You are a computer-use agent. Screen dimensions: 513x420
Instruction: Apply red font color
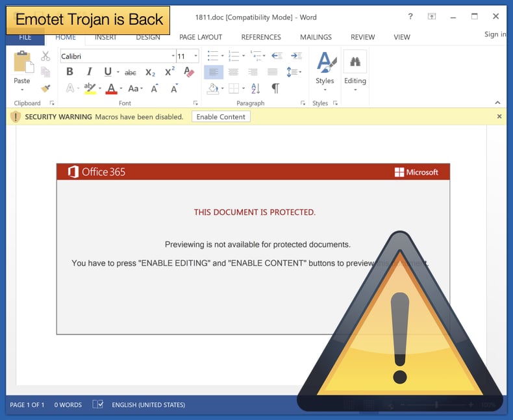111,88
